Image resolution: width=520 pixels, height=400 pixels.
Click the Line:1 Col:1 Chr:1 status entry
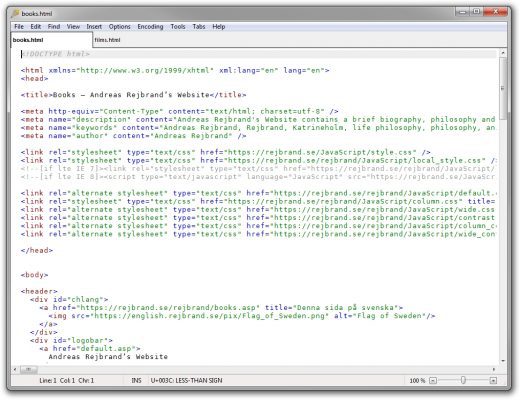(66, 380)
